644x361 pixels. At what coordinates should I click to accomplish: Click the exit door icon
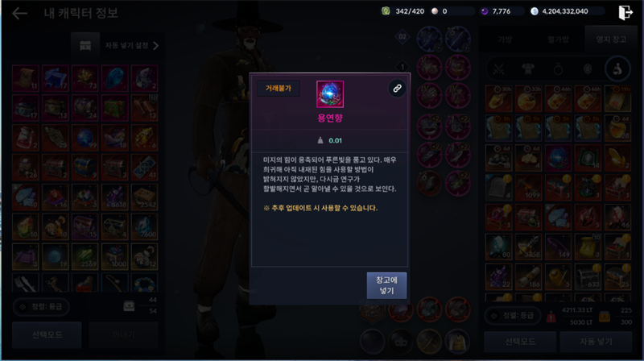point(625,12)
